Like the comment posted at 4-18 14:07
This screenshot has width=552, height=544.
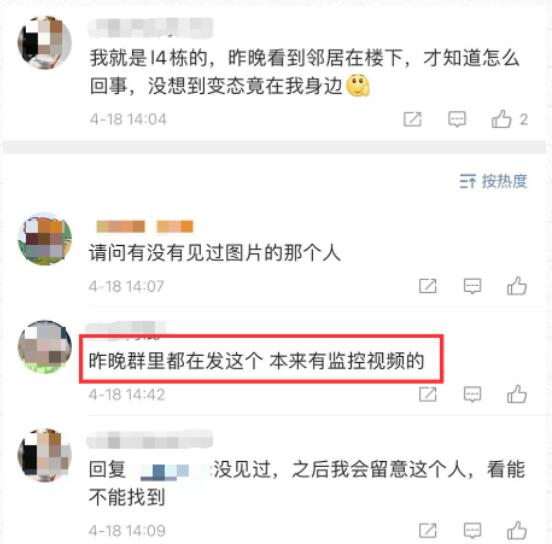pyautogui.click(x=517, y=286)
